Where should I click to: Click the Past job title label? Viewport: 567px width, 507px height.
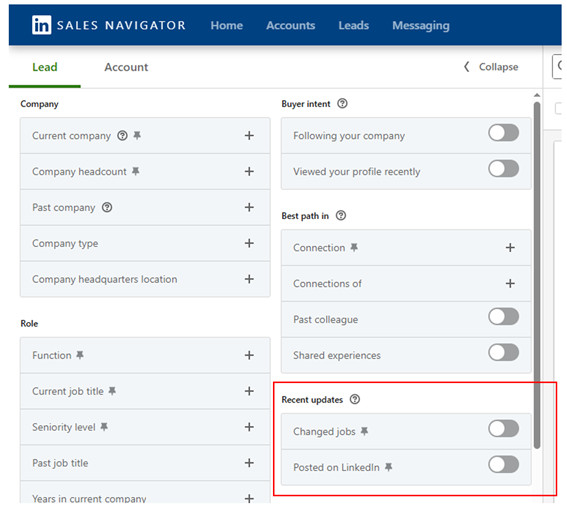pos(60,463)
